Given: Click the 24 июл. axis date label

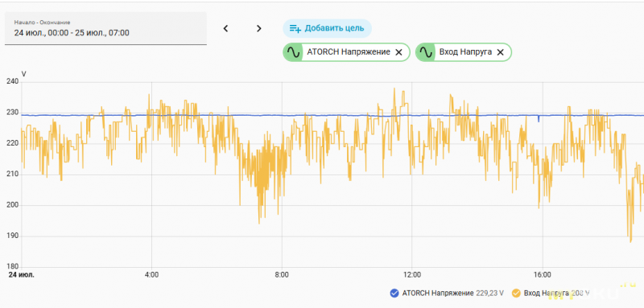Looking at the screenshot, I should (x=22, y=275).
